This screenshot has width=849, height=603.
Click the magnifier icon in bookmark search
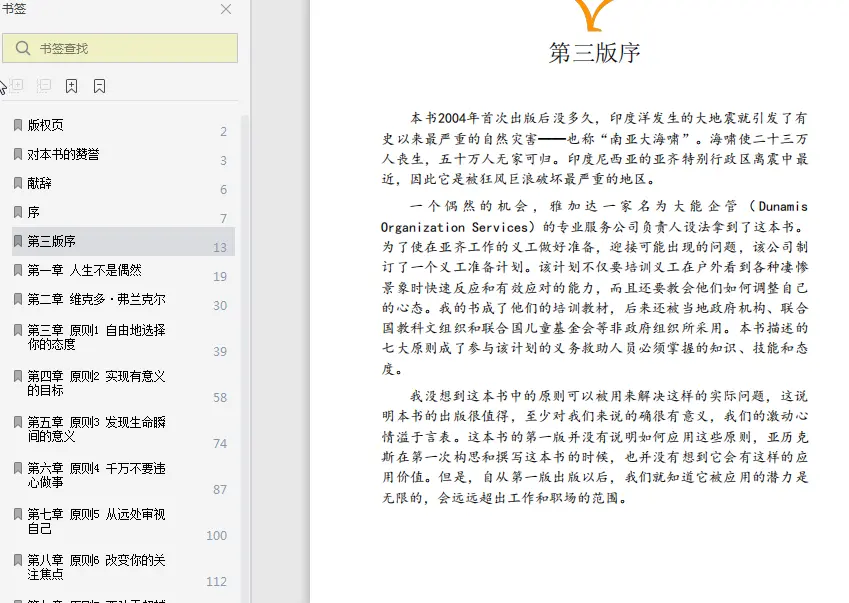click(23, 48)
